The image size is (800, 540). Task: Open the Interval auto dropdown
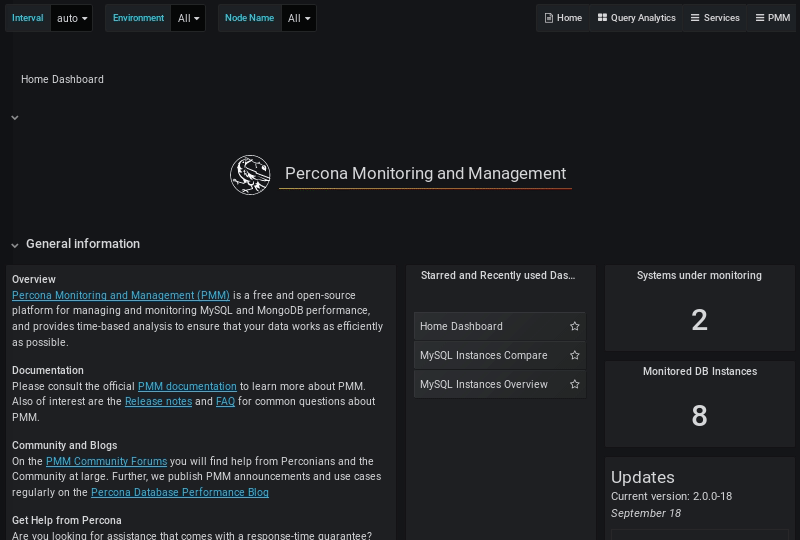(72, 18)
